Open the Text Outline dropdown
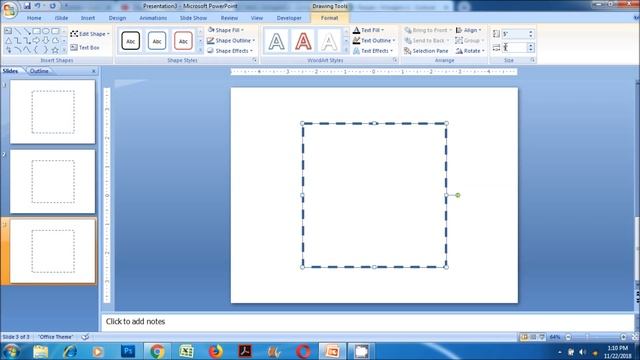Image resolution: width=640 pixels, height=360 pixels. (x=374, y=40)
